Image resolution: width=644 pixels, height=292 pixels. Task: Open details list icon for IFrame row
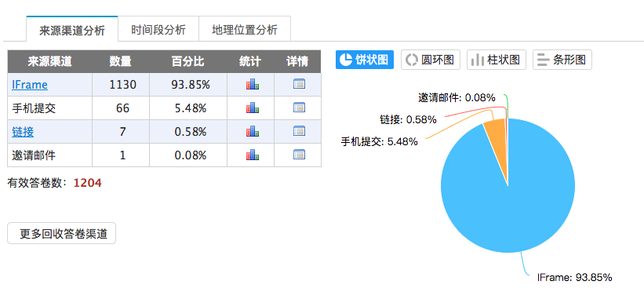299,84
